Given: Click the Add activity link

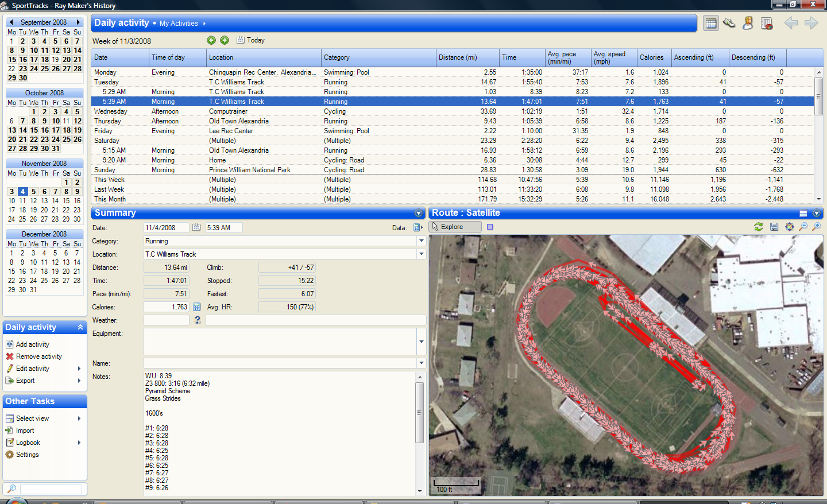Looking at the screenshot, I should [x=33, y=344].
